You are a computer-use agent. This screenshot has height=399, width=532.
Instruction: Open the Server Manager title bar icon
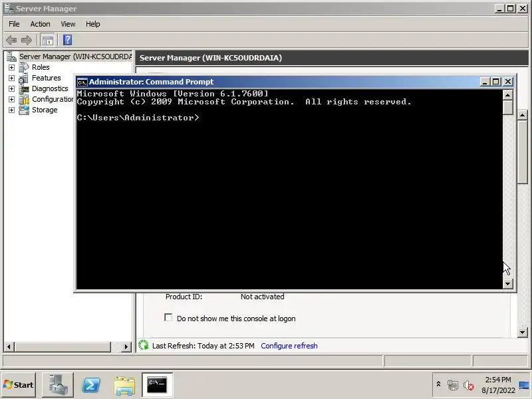coord(9,8)
